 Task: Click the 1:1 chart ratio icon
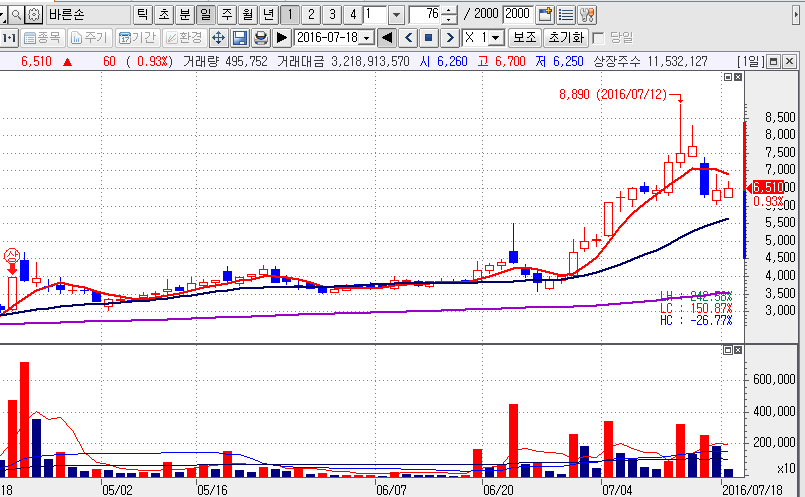[10, 37]
